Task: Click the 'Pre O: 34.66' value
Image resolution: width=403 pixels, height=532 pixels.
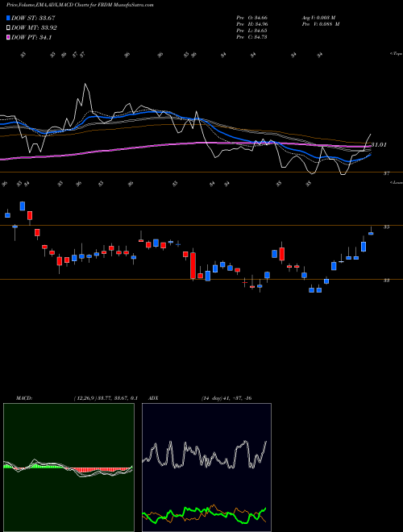Action: pos(252,17)
